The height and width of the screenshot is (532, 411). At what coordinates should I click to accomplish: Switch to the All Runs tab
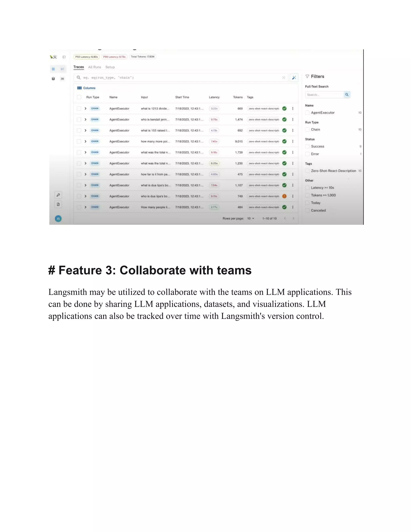(95, 67)
